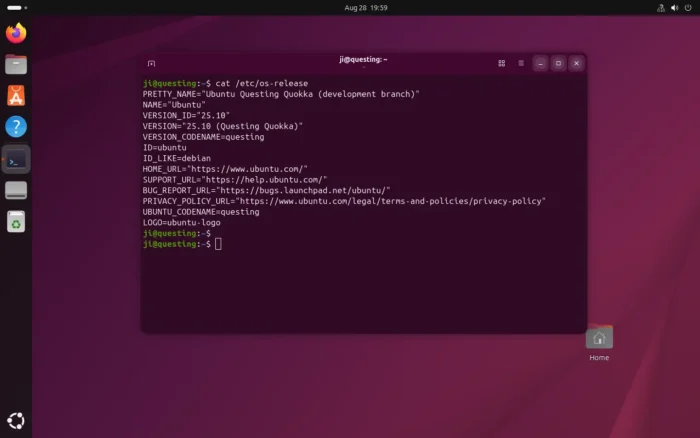
Task: Click the UBUNTU_CODENAME=questing line
Action: 201,212
